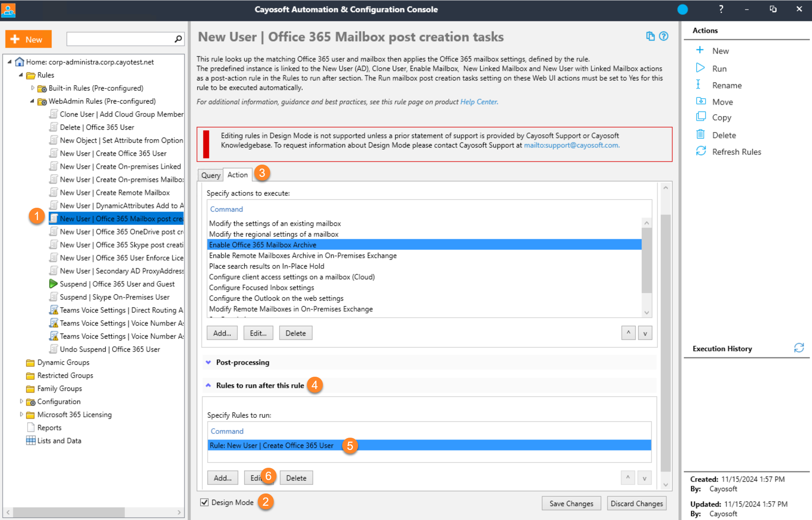Click the search magnifier icon
Image resolution: width=812 pixels, height=520 pixels.
pyautogui.click(x=178, y=39)
